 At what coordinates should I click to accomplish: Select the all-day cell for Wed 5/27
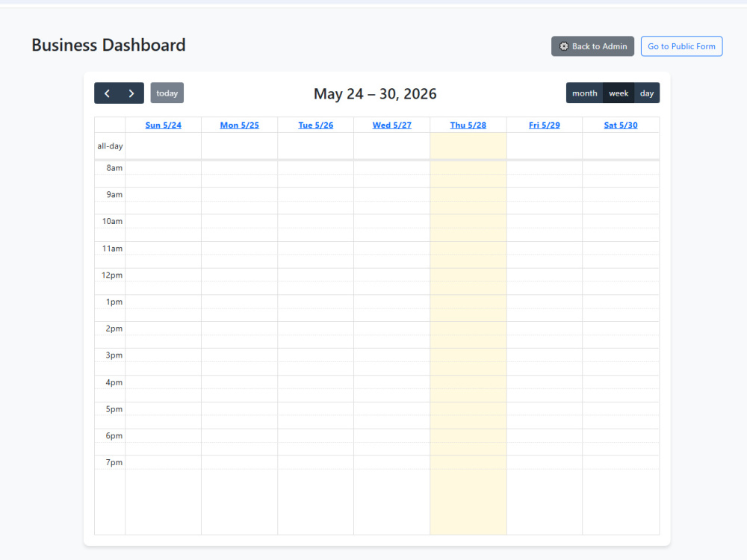(x=392, y=146)
